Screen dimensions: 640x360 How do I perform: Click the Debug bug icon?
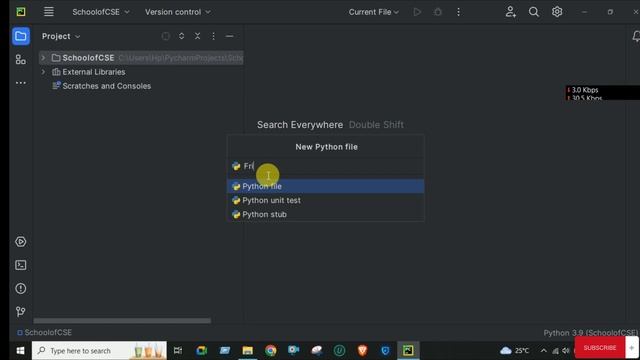tap(438, 12)
